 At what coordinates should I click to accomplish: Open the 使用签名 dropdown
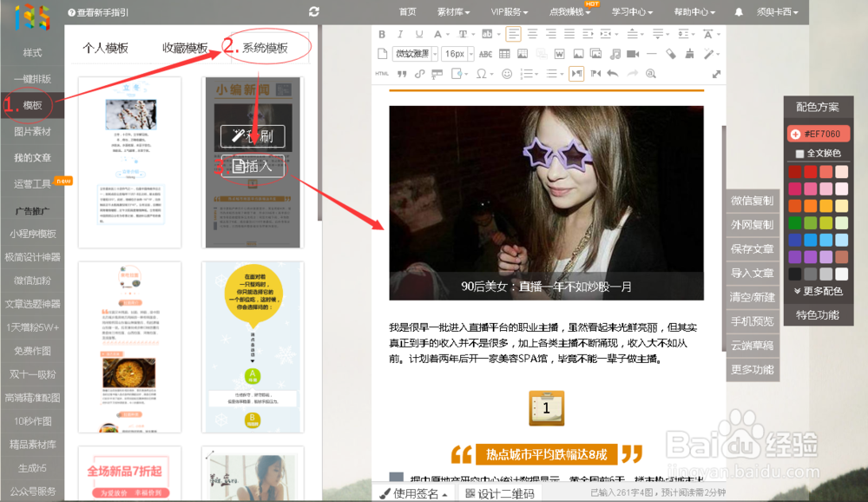tap(413, 493)
